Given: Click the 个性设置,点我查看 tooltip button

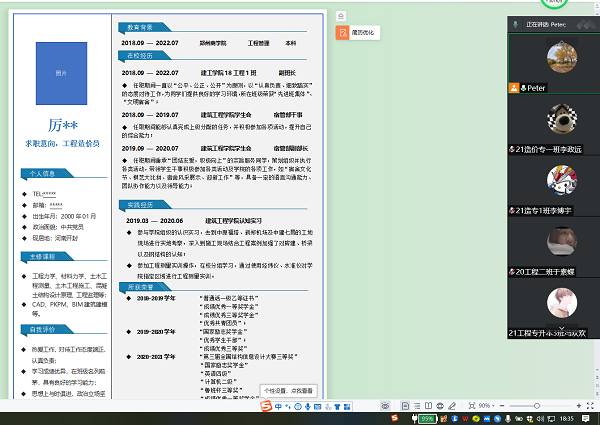Looking at the screenshot, I should [288, 390].
